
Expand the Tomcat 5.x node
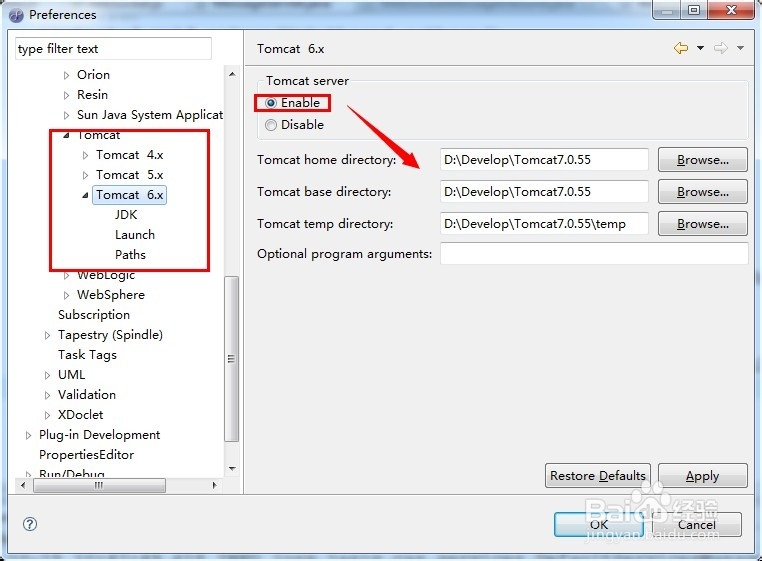[86, 175]
